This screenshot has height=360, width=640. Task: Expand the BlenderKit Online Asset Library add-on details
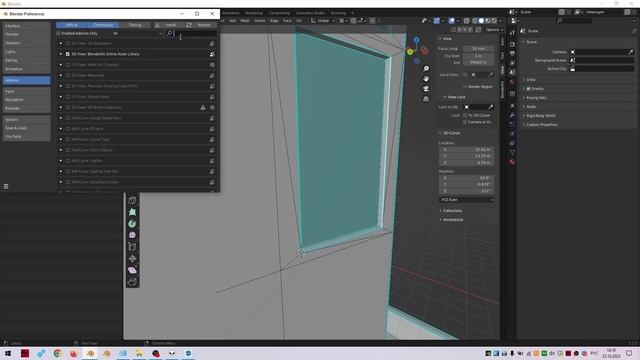(61, 54)
